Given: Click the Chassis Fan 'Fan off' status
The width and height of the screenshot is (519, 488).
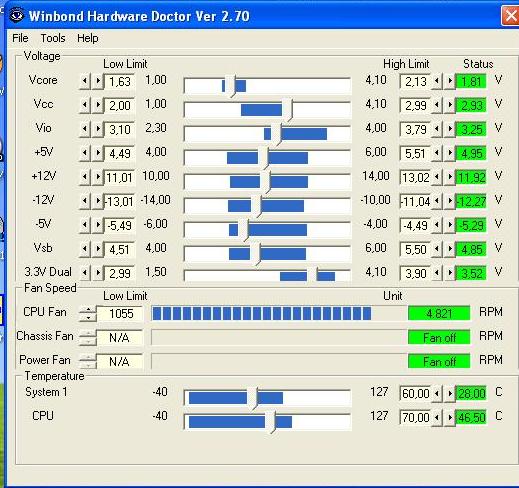Looking at the screenshot, I should (439, 338).
